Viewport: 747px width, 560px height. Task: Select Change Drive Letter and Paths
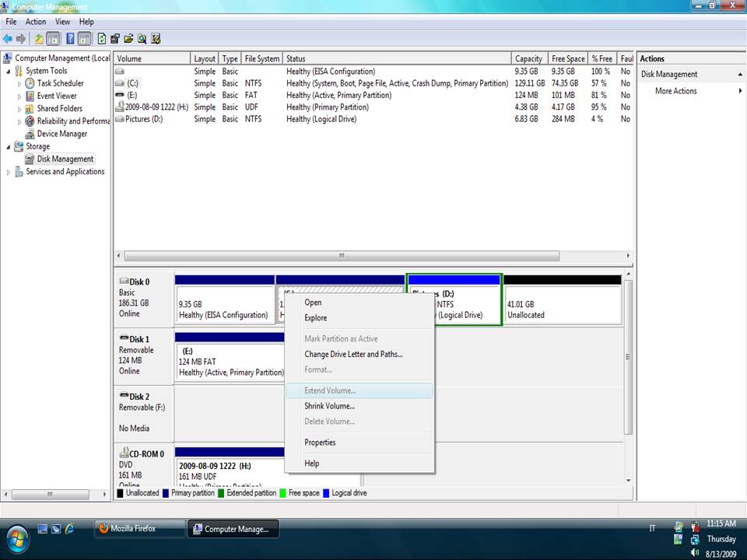353,354
